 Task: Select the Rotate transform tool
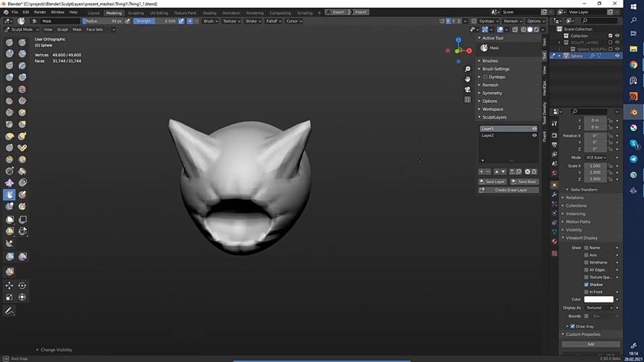pyautogui.click(x=22, y=285)
